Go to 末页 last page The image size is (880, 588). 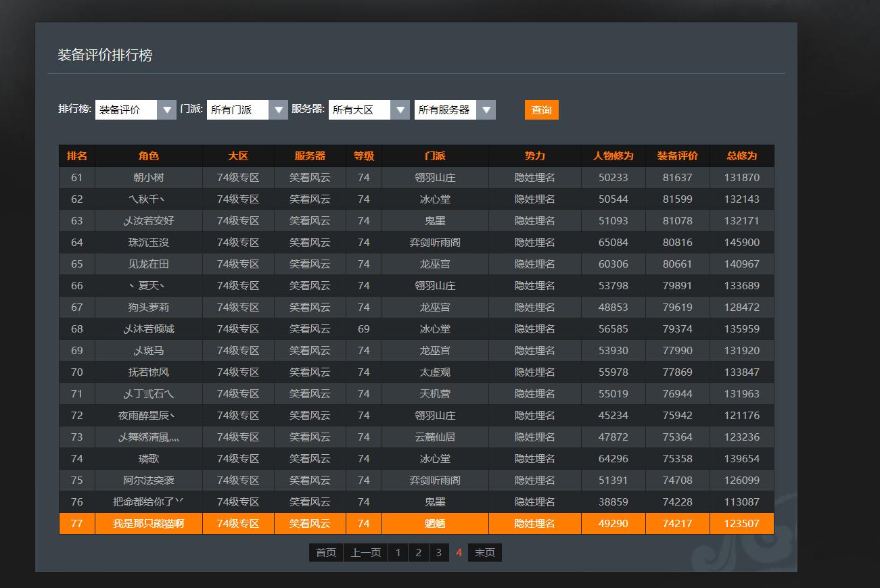pyautogui.click(x=484, y=553)
